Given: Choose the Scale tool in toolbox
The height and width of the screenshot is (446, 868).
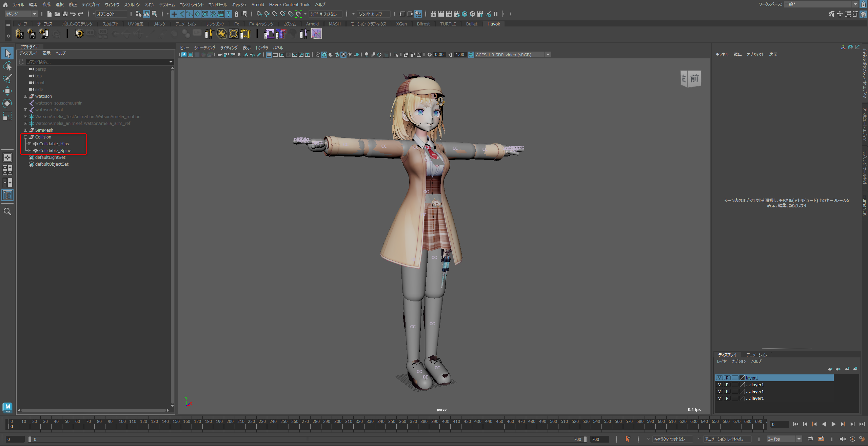Looking at the screenshot, I should pyautogui.click(x=7, y=116).
